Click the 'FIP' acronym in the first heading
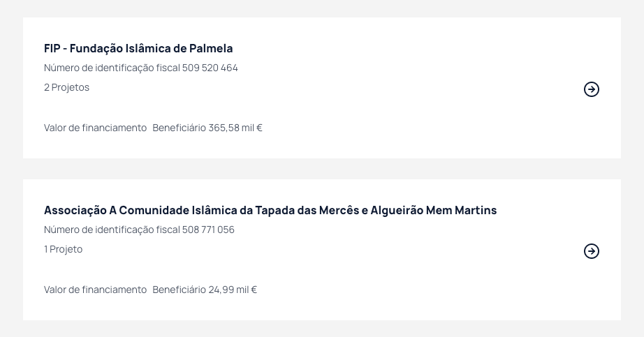The height and width of the screenshot is (337, 644). [52, 48]
